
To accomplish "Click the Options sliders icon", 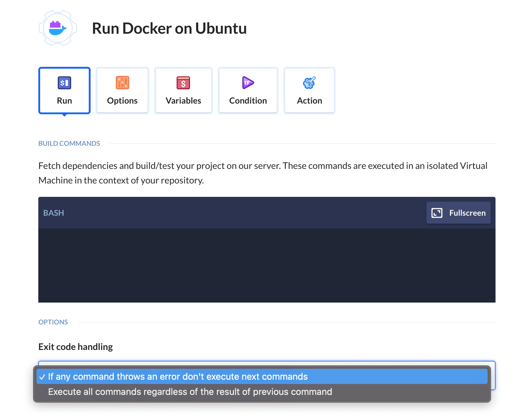I will tap(122, 82).
